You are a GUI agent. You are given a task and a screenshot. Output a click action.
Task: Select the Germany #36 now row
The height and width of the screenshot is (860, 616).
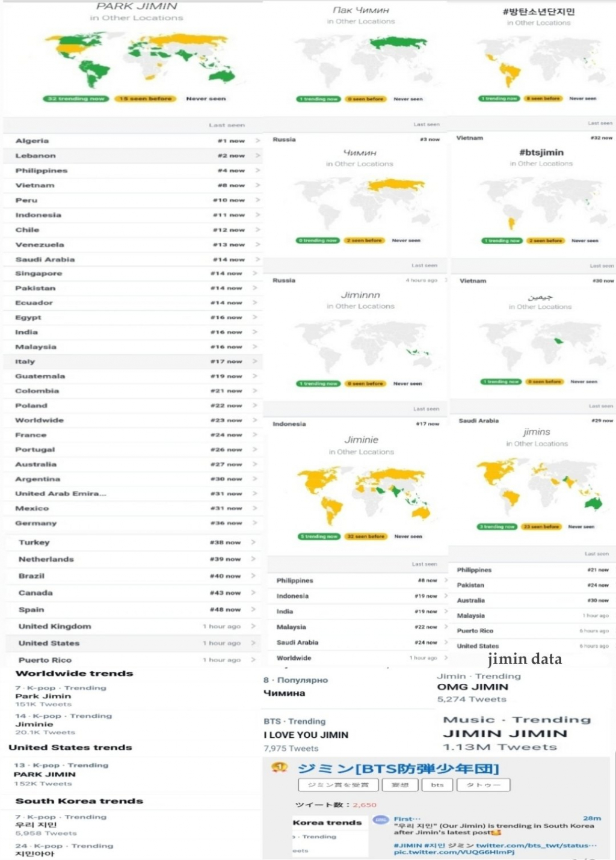point(132,523)
